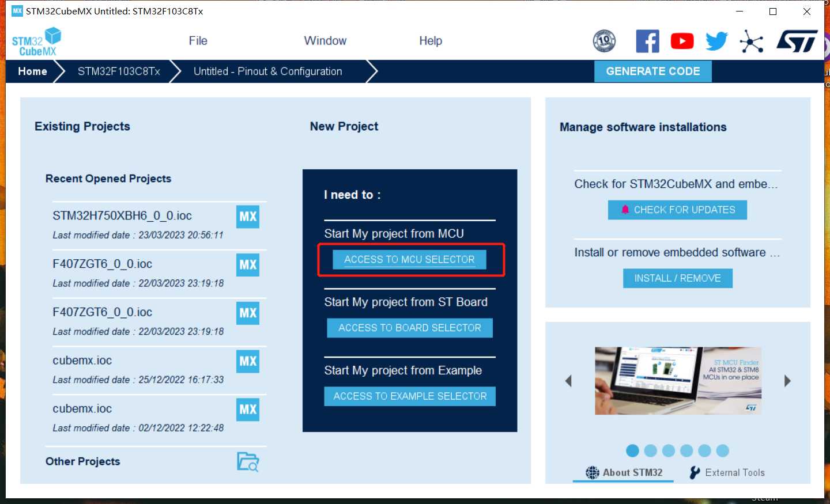Select Untitled - Pinout & Configuration breadcrumb
Screen dimensions: 830x504
(x=268, y=71)
